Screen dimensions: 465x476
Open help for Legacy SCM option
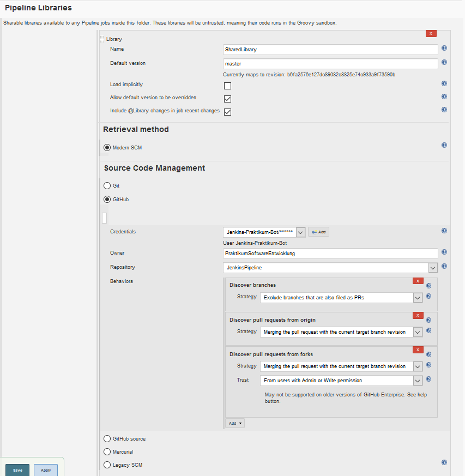click(444, 462)
